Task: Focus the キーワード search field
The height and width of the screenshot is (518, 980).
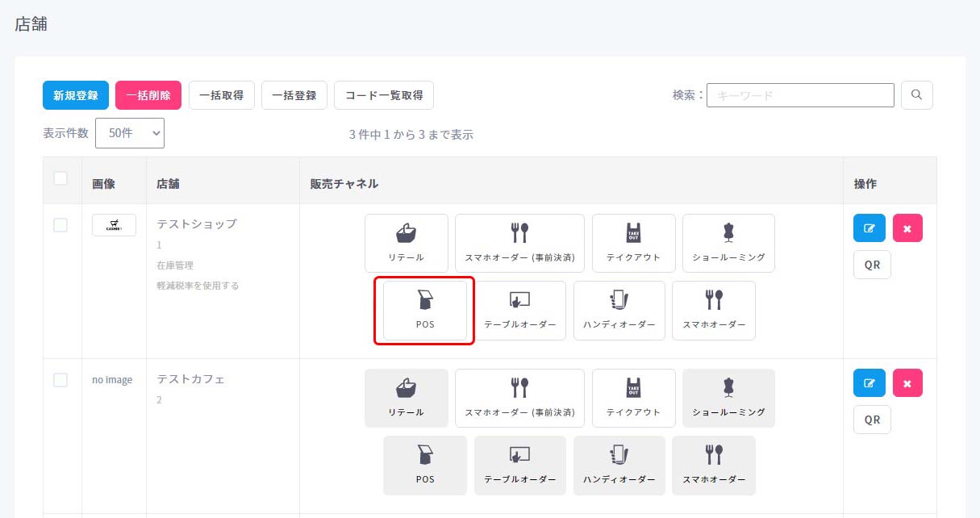Action: [800, 95]
